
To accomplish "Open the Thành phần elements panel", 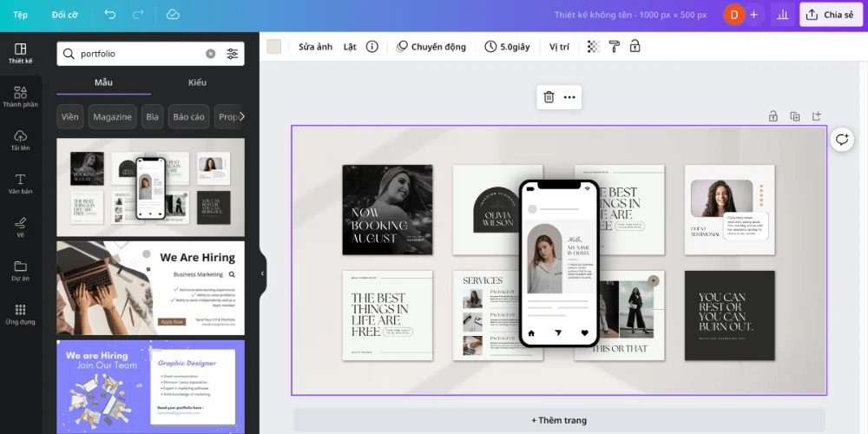I will [21, 97].
